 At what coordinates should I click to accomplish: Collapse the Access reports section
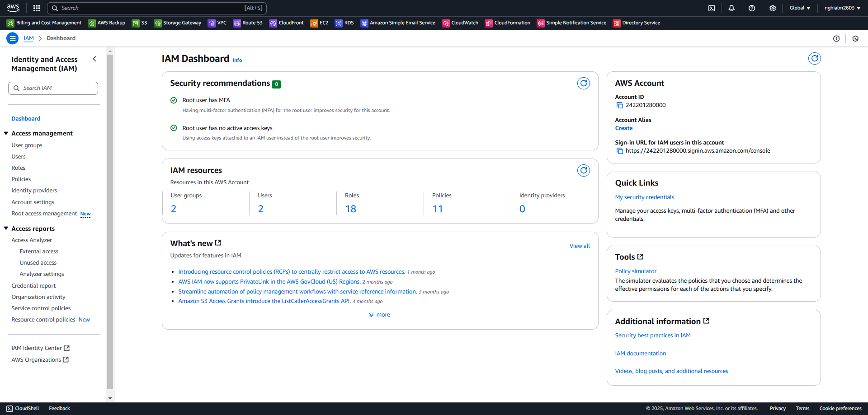click(6, 228)
